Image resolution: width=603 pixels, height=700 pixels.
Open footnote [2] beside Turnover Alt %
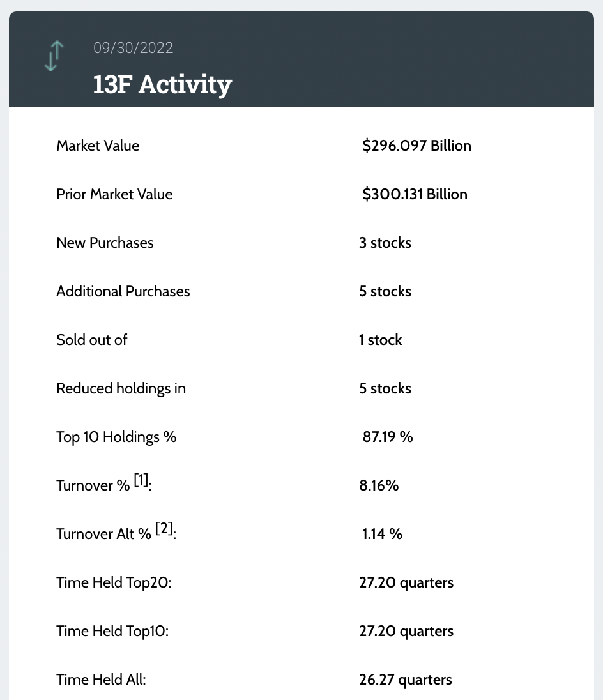pos(164,529)
